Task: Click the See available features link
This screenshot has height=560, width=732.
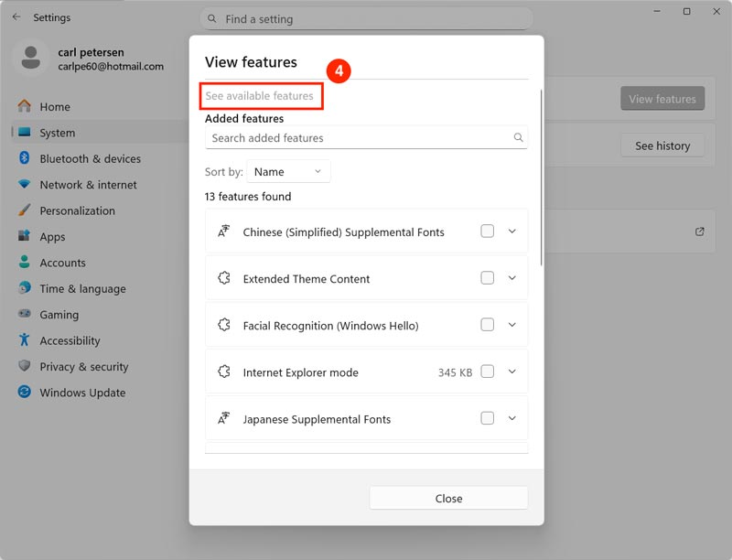Action: pyautogui.click(x=260, y=96)
